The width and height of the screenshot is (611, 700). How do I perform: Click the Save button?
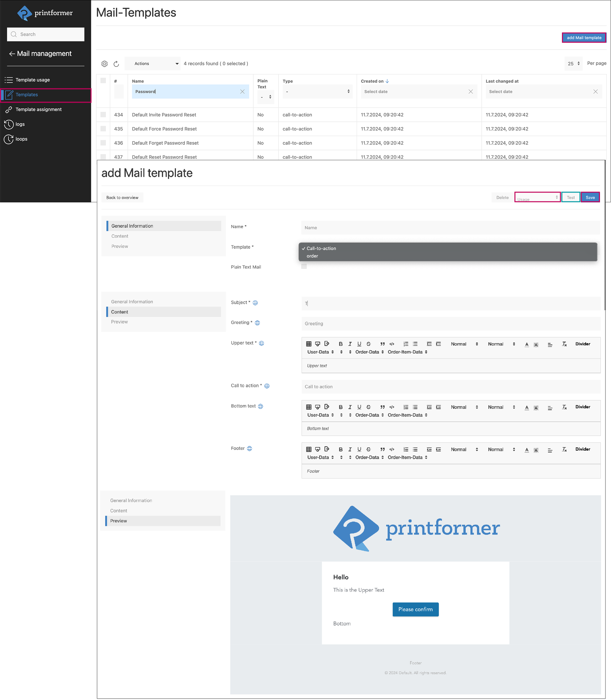590,198
